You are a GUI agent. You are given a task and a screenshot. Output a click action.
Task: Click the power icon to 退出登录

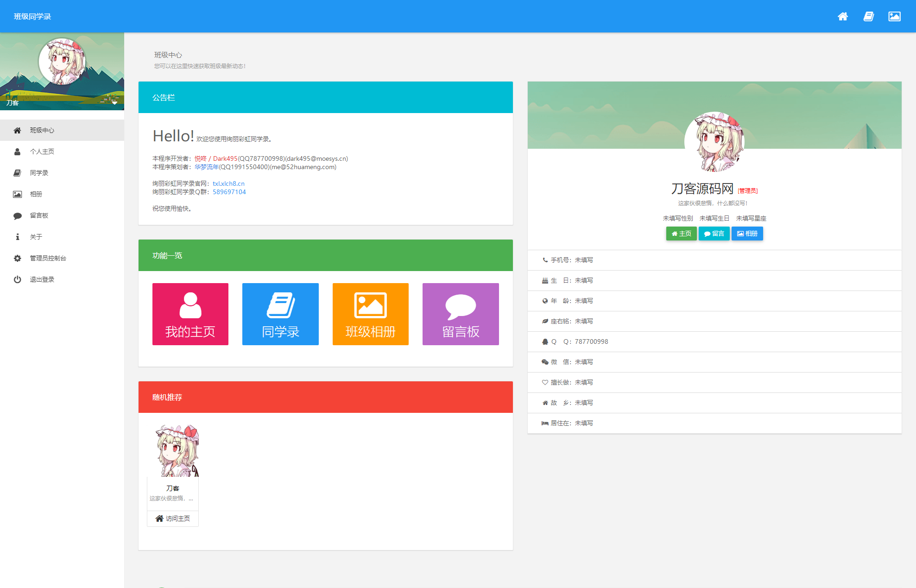point(18,279)
